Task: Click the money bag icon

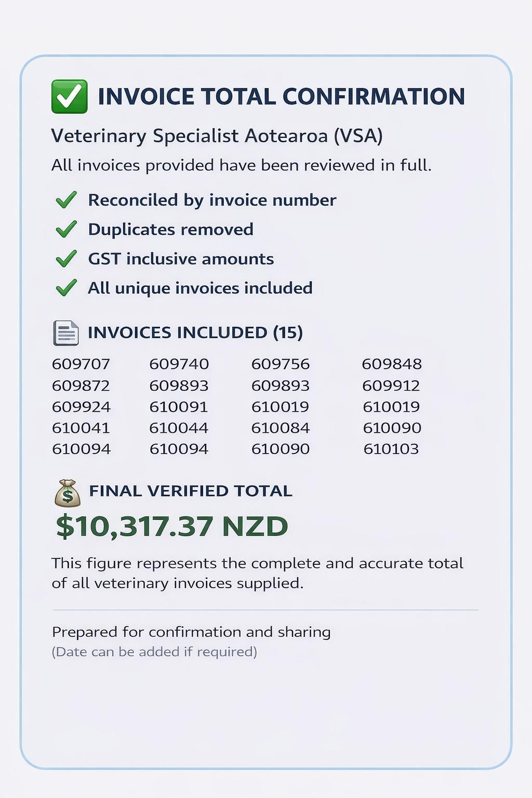Action: pos(68,493)
